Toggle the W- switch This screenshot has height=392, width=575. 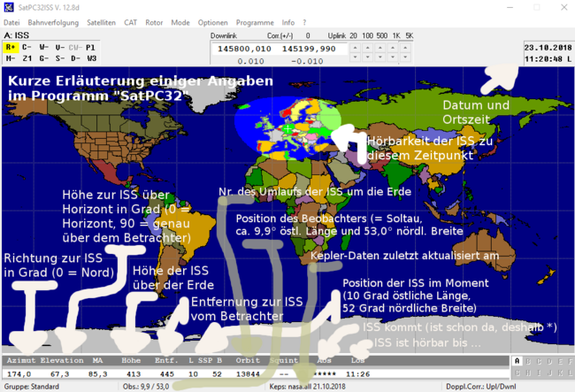click(x=44, y=47)
